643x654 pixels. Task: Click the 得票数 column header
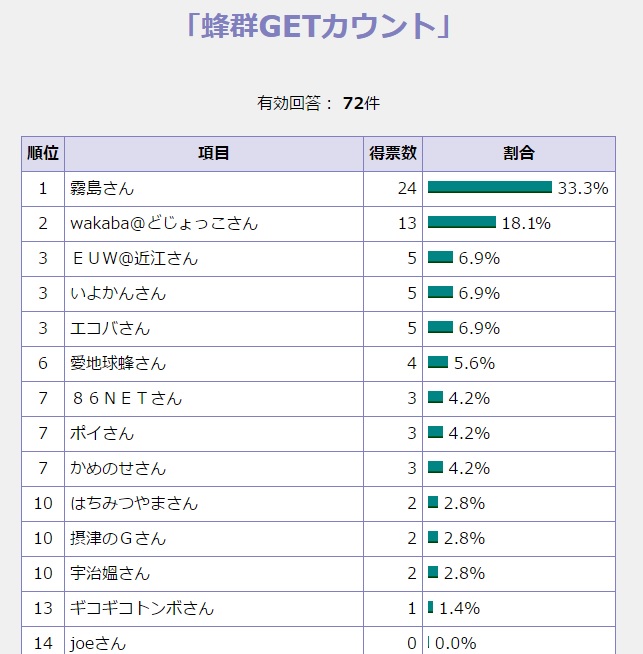click(393, 154)
